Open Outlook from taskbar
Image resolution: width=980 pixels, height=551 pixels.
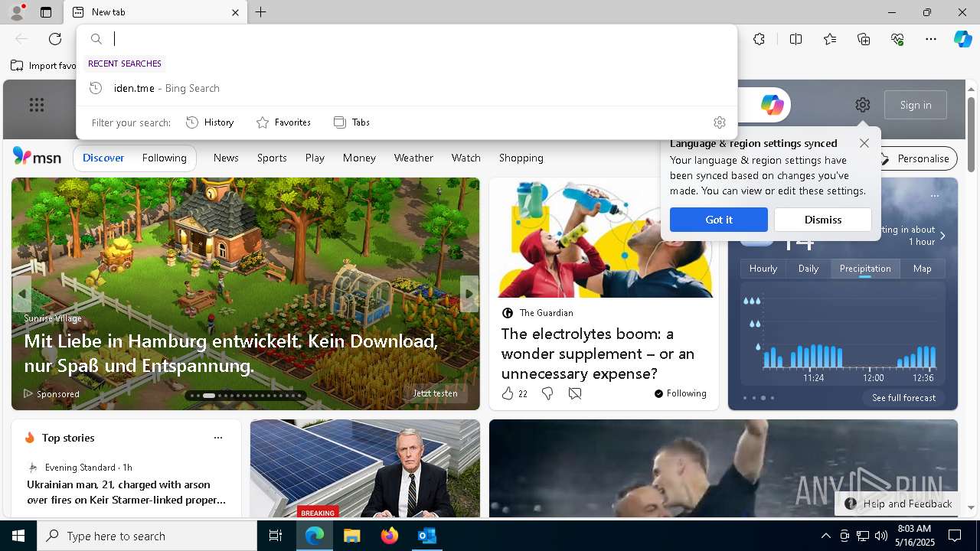[x=427, y=536]
